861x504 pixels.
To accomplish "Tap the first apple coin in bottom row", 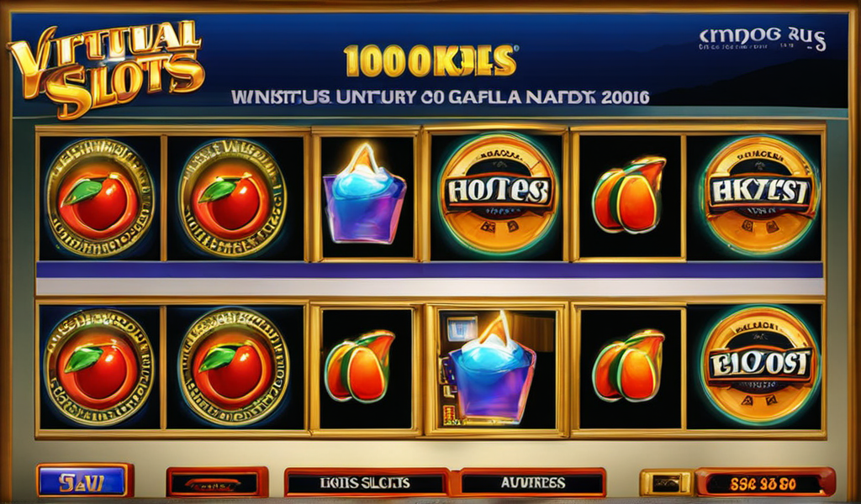I will coord(99,367).
